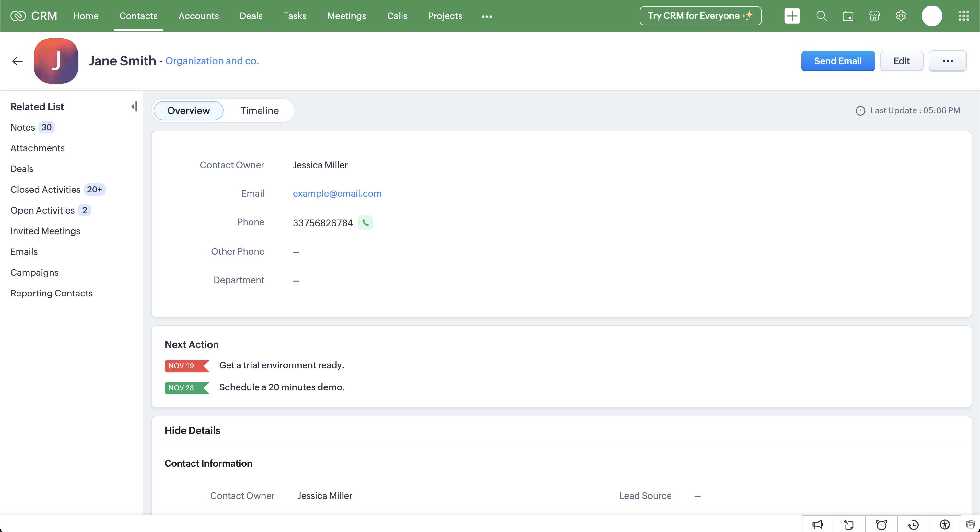The width and height of the screenshot is (980, 532).
Task: Open more modules ellipsis in navigation bar
Action: [x=486, y=16]
